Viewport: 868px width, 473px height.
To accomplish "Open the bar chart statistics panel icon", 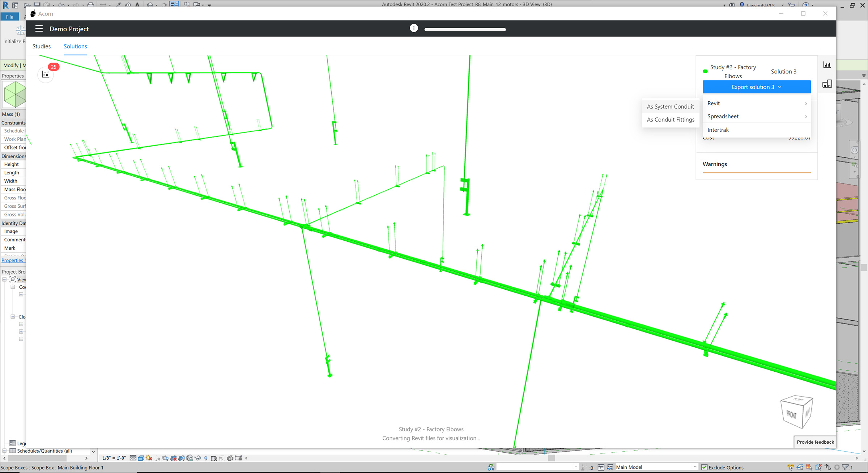I will point(827,65).
